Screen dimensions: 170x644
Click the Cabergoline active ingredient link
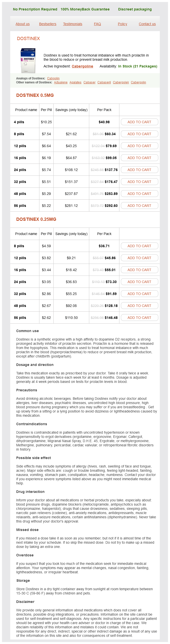pos(82,66)
